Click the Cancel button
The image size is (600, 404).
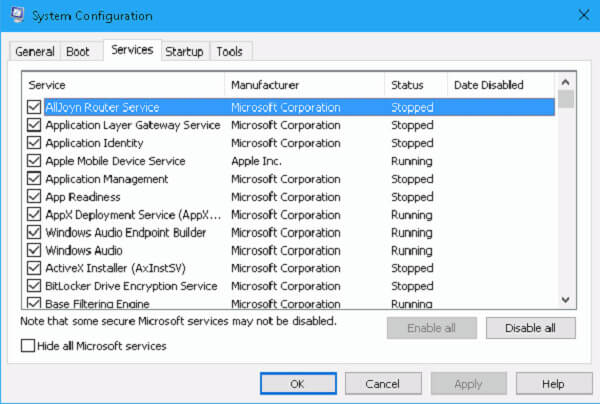pos(383,383)
